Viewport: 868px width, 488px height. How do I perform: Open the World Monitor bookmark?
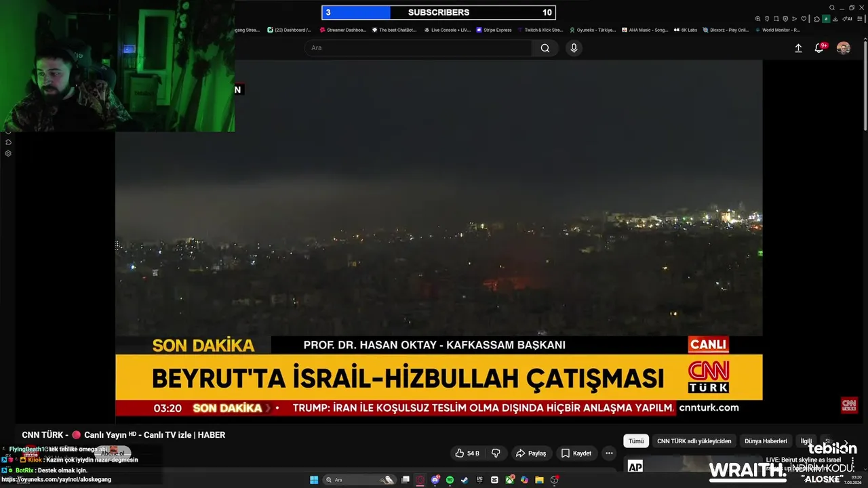[777, 30]
